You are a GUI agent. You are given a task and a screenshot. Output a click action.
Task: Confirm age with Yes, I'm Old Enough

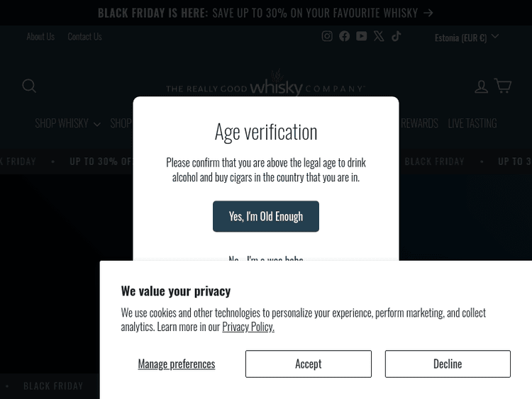[x=266, y=216]
